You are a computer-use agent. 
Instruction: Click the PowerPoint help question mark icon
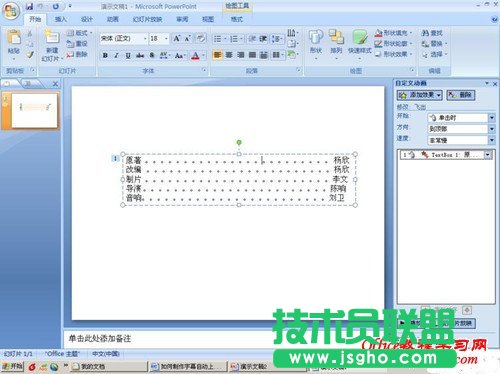[x=494, y=19]
